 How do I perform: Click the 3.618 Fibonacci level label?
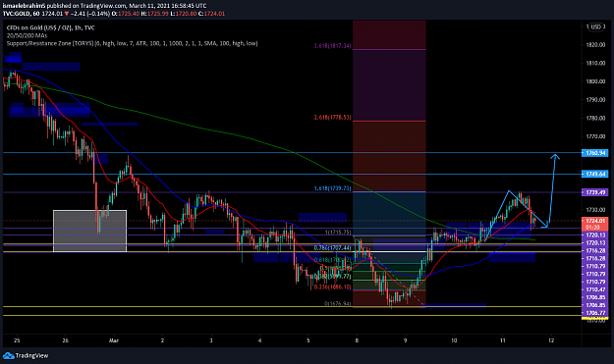tap(332, 46)
